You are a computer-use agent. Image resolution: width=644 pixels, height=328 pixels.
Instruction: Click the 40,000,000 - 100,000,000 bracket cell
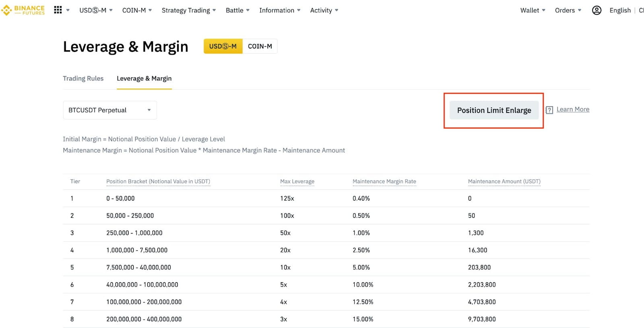142,285
